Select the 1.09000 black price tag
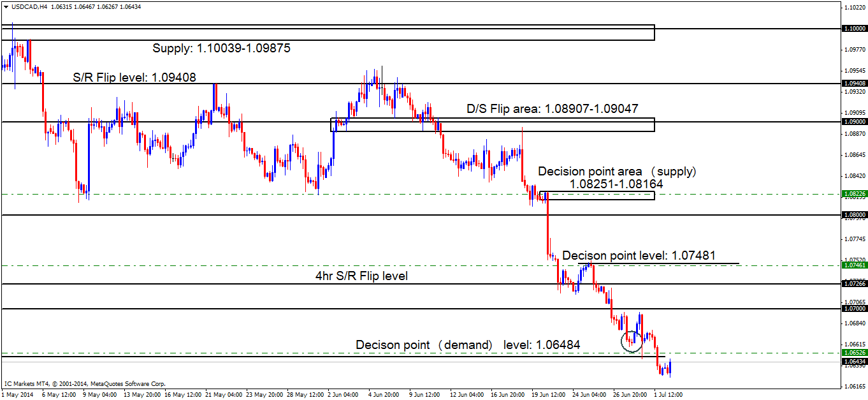 tap(855, 121)
